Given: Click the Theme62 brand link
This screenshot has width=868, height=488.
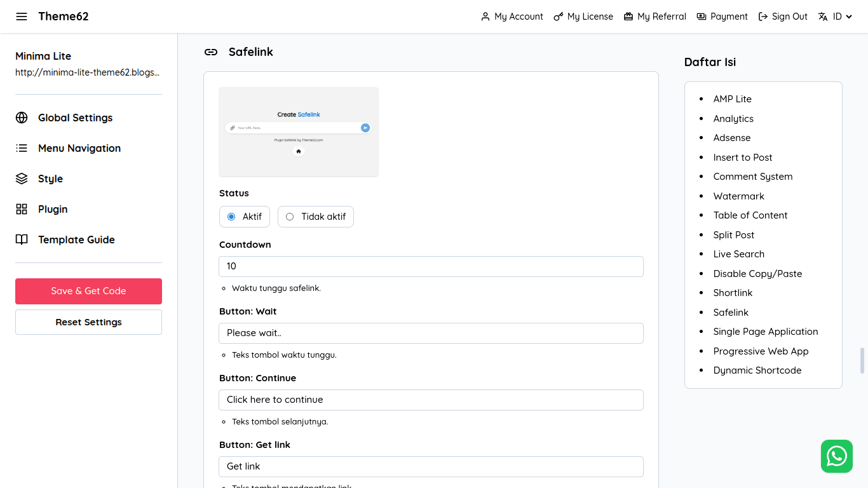Looking at the screenshot, I should [x=64, y=17].
